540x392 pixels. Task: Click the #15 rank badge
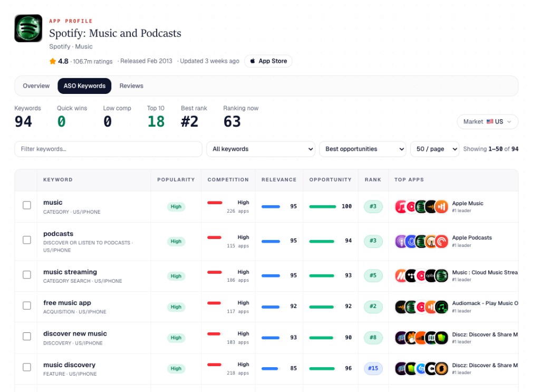click(x=373, y=368)
